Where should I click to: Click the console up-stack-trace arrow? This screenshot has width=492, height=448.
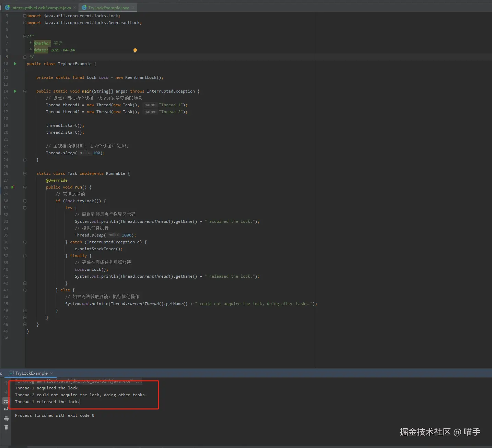click(x=6, y=383)
